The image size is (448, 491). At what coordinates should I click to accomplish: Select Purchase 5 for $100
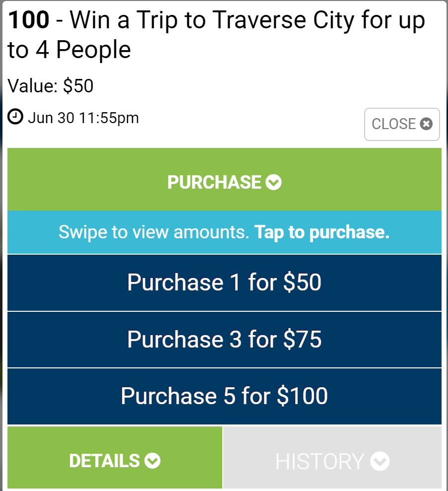[224, 396]
